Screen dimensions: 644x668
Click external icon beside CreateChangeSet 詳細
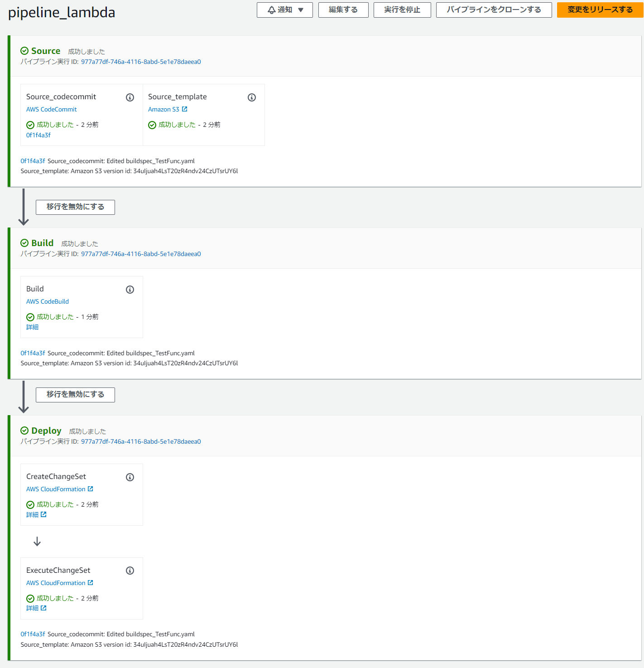point(43,514)
